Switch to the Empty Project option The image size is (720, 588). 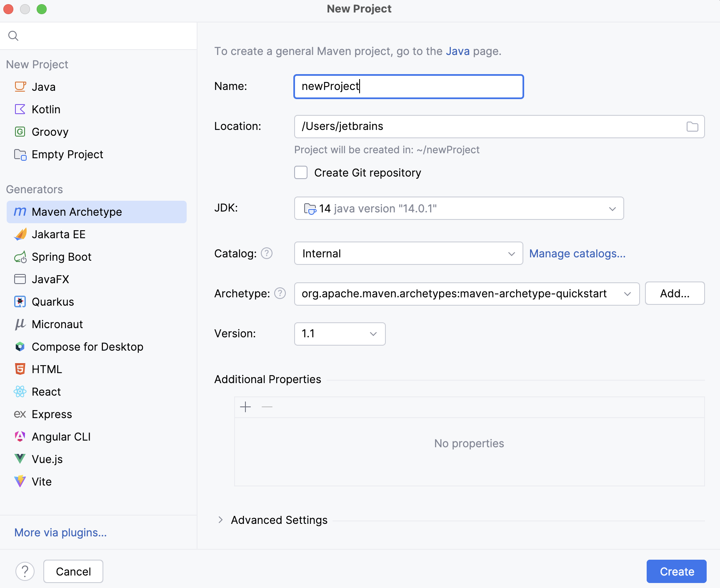pyautogui.click(x=67, y=154)
